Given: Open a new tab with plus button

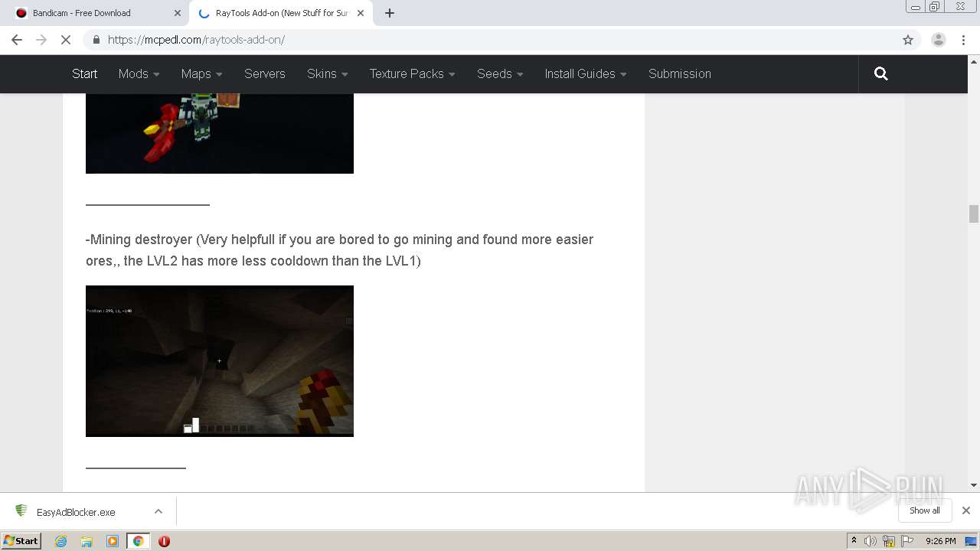Looking at the screenshot, I should pyautogui.click(x=390, y=13).
